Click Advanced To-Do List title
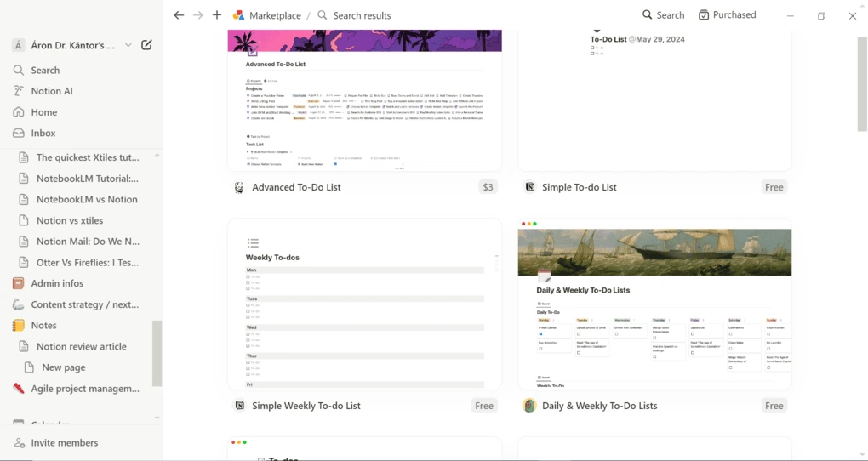 click(296, 188)
